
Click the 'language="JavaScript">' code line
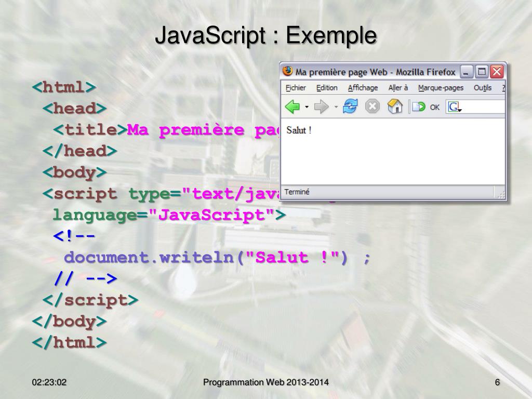[169, 215]
